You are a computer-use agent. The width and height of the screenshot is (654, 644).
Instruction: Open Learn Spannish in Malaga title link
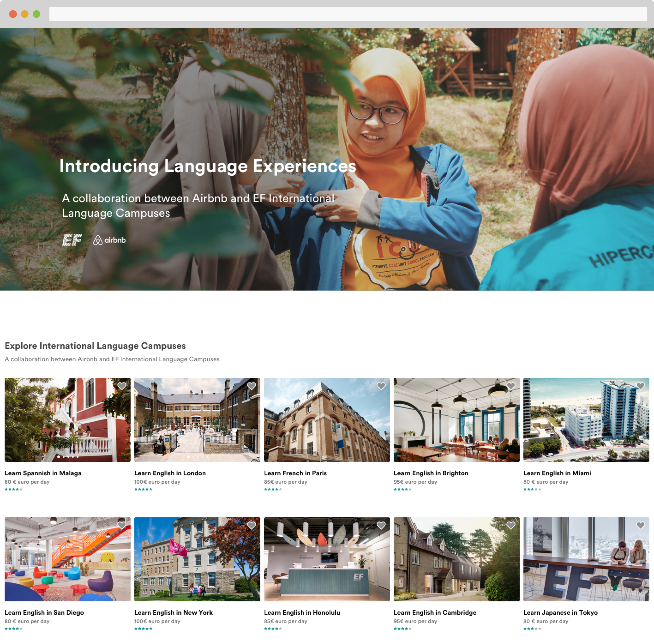[43, 473]
